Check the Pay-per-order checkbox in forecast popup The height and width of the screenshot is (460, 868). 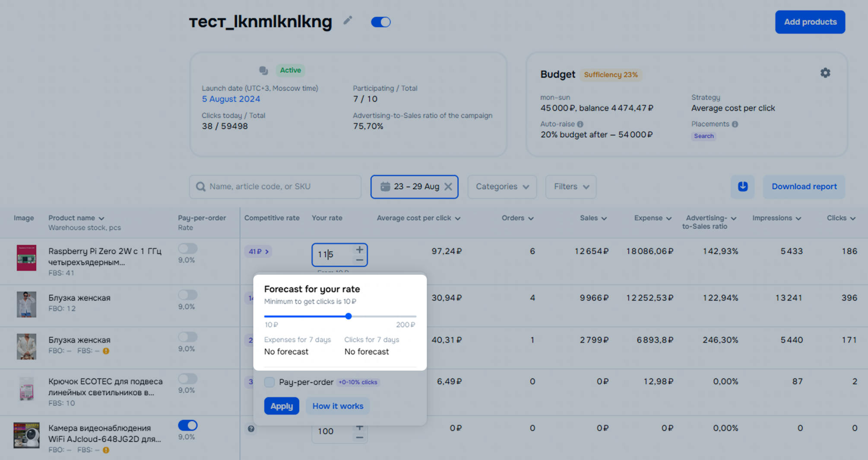click(269, 382)
